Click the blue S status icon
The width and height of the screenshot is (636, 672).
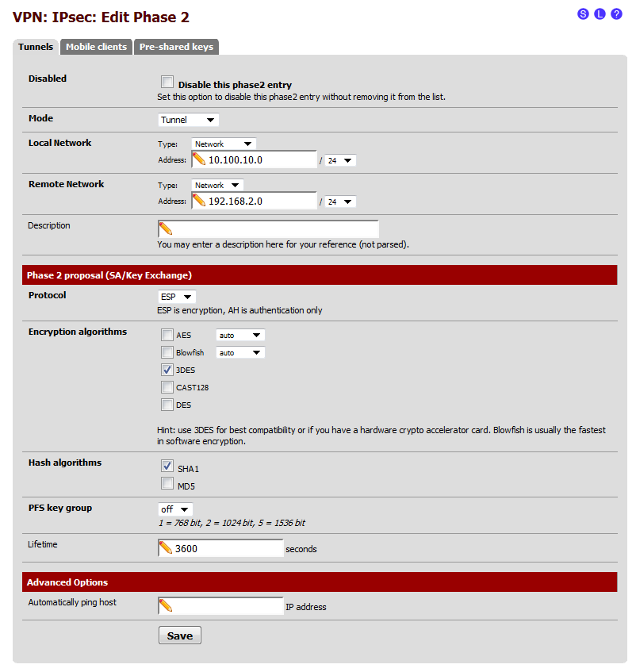[582, 14]
